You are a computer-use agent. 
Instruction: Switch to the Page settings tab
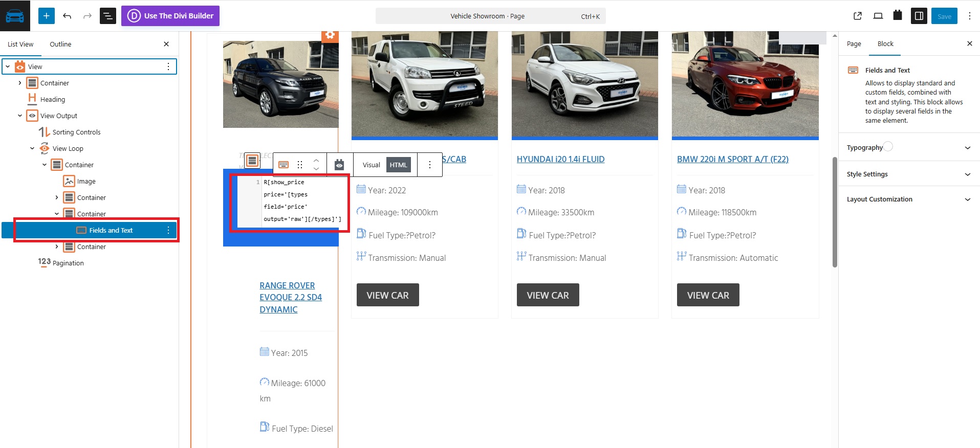pos(854,43)
